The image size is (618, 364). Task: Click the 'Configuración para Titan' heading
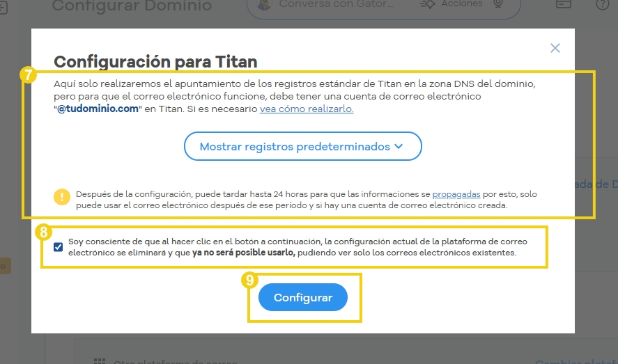point(155,62)
